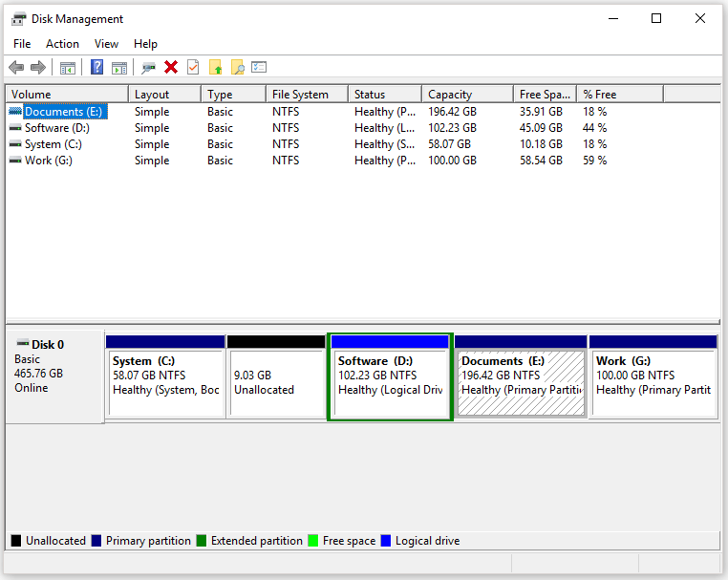
Task: Minimize the Disk Management window
Action: click(x=613, y=18)
